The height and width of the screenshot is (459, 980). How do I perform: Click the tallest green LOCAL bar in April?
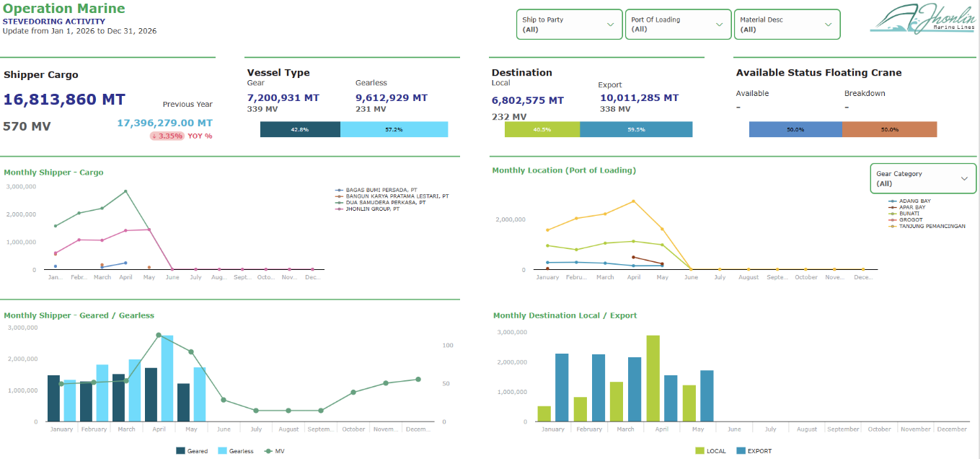click(x=653, y=379)
